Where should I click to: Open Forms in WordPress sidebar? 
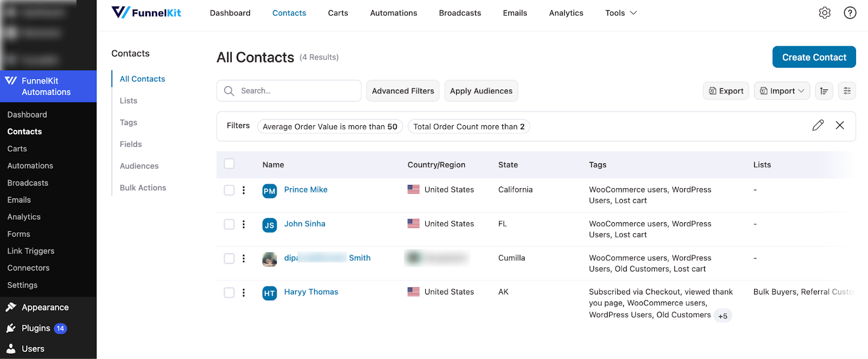pyautogui.click(x=18, y=234)
